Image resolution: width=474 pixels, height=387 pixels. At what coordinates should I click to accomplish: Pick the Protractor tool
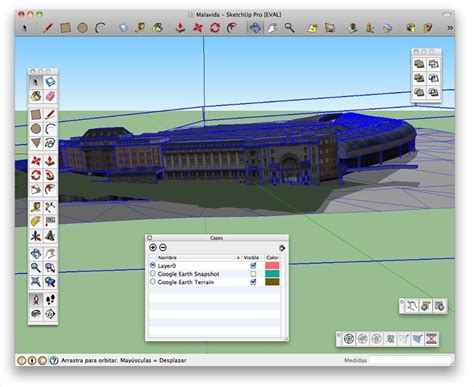[x=36, y=221]
